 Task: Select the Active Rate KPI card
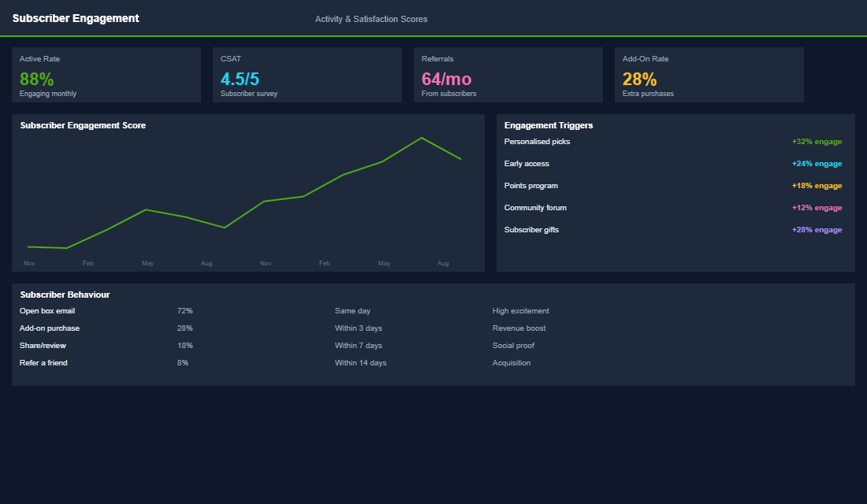pyautogui.click(x=106, y=75)
